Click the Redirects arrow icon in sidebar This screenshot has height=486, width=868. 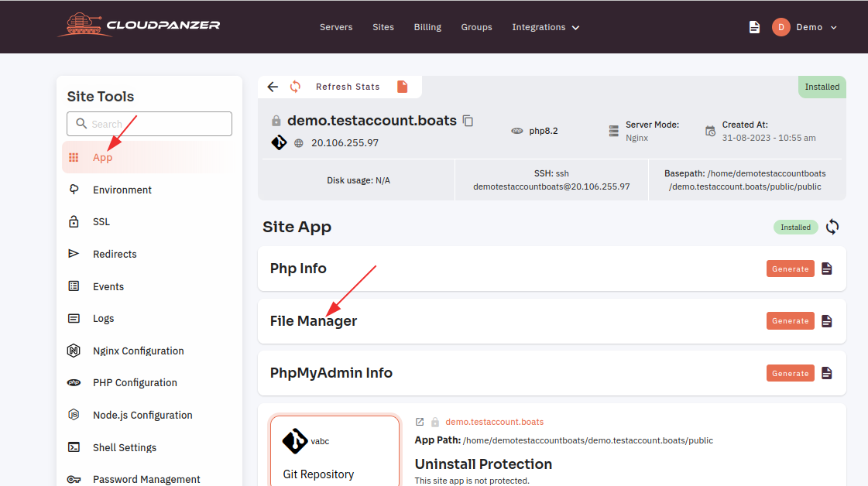click(x=74, y=254)
